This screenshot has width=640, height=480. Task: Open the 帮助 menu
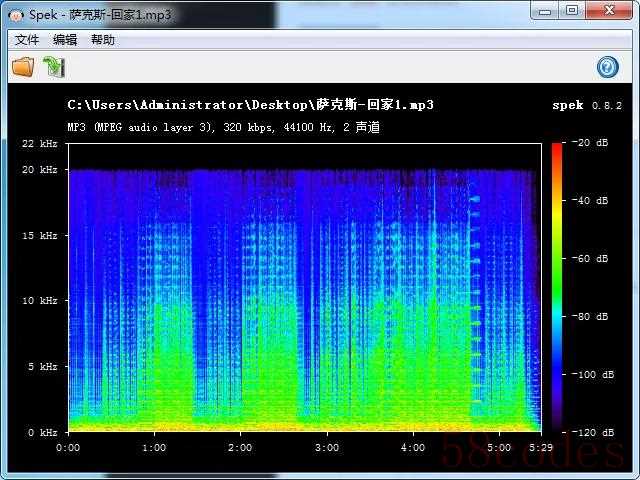[103, 40]
